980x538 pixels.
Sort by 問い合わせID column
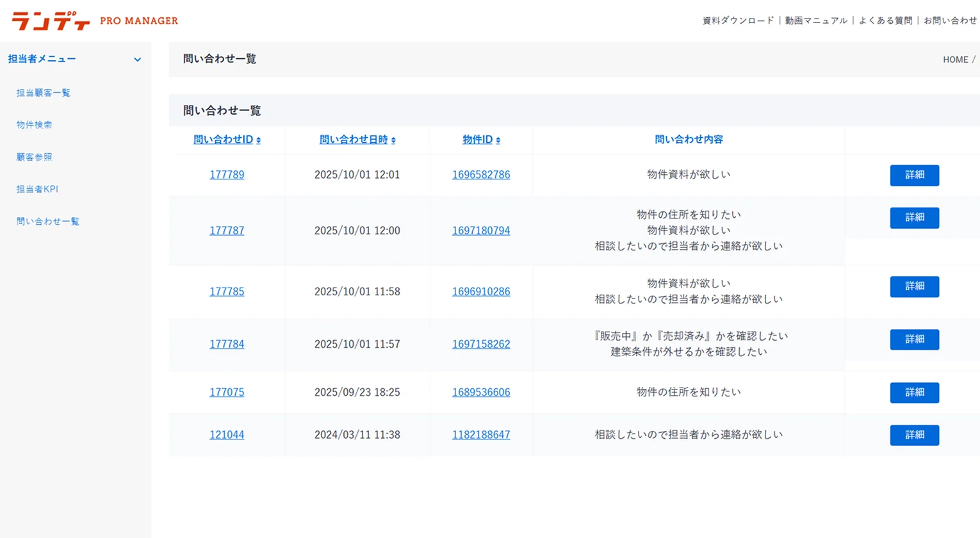point(227,140)
